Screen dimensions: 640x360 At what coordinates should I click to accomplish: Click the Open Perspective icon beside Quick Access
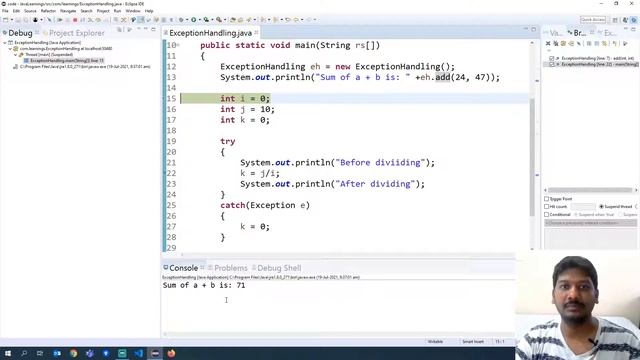point(615,20)
